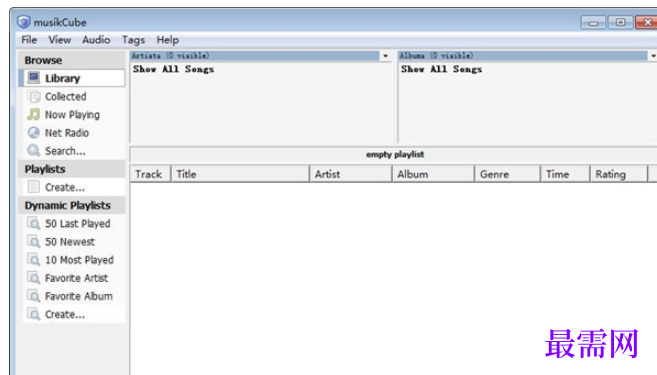
Task: Click the Search magnifier icon
Action: coord(34,151)
